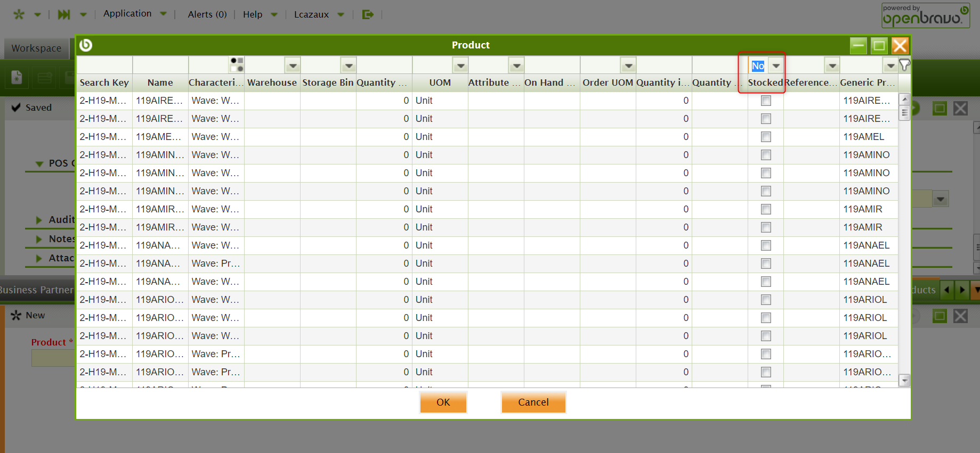Click the Characteristics filter picker icon
This screenshot has height=453, width=980.
pos(237,65)
